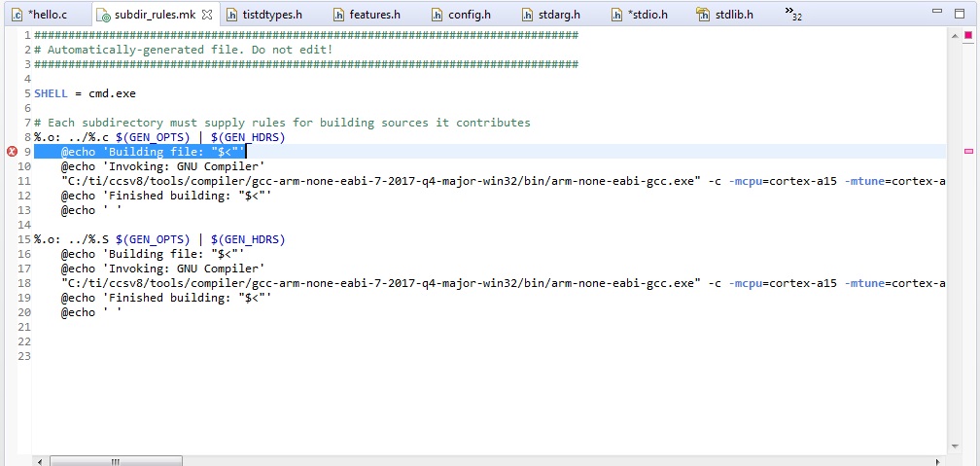Screen dimensions: 980x466
Task: Click the horizontal scrollbar right arrow
Action: click(x=937, y=461)
